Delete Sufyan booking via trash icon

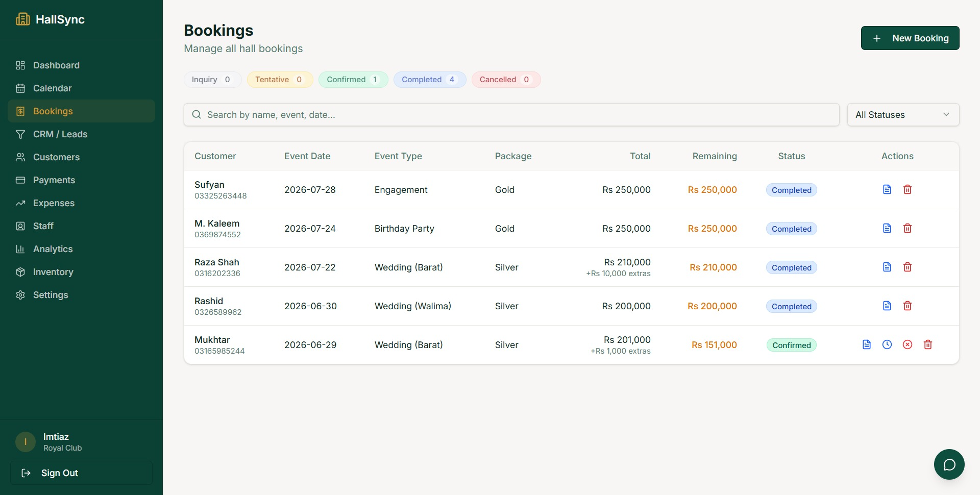point(908,189)
